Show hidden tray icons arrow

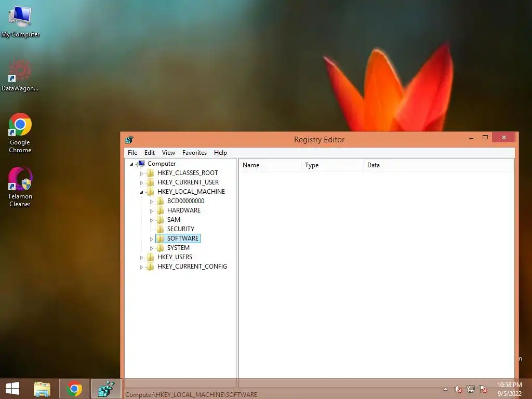click(x=445, y=389)
